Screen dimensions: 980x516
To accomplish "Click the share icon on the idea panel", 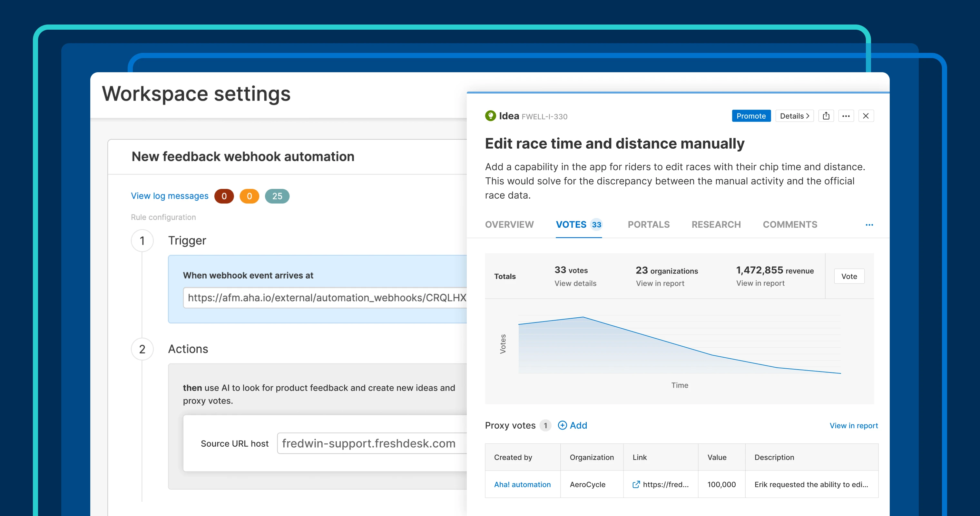I will [x=826, y=116].
